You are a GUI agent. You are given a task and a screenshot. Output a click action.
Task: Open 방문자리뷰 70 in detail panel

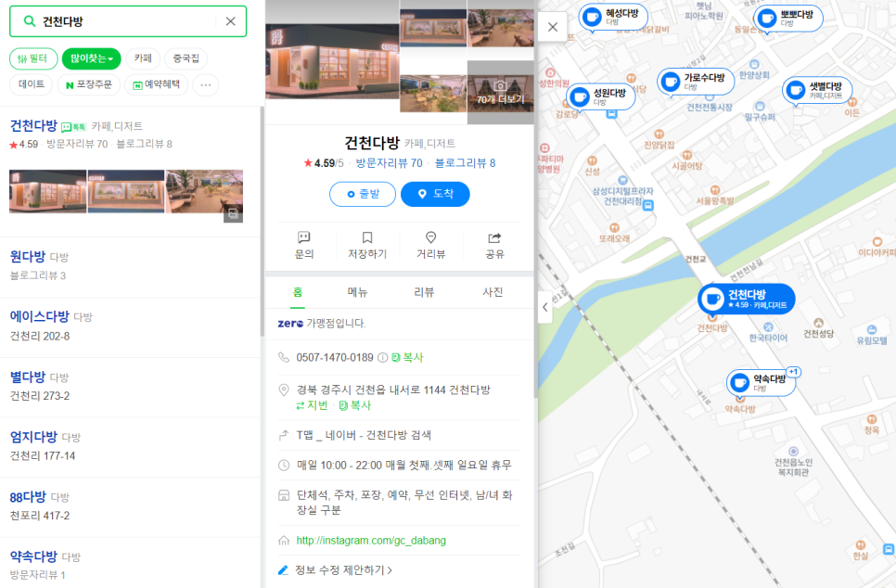[x=390, y=163]
